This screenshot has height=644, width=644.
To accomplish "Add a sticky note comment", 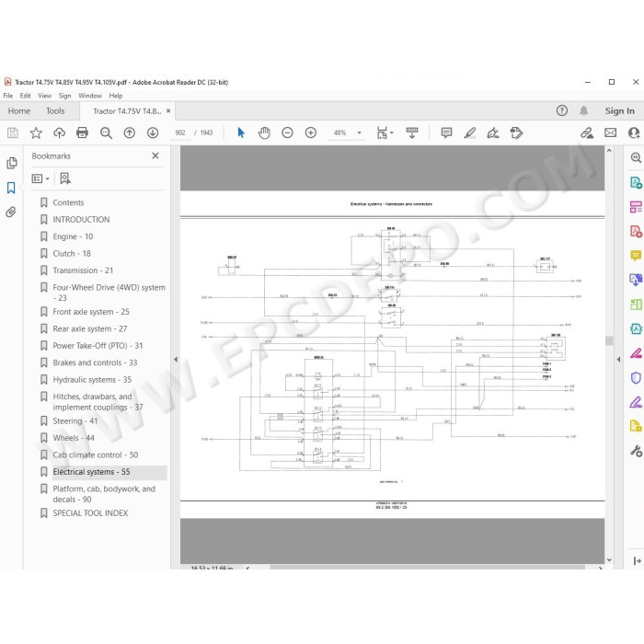I will [x=446, y=132].
